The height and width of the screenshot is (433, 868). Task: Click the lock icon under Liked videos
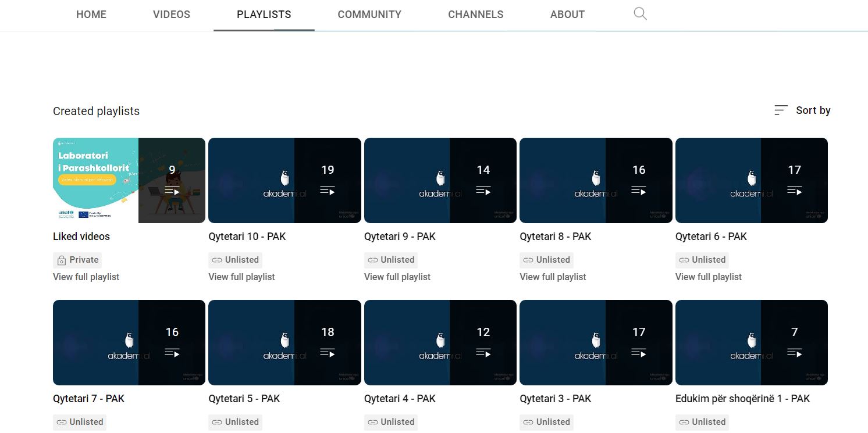coord(62,260)
